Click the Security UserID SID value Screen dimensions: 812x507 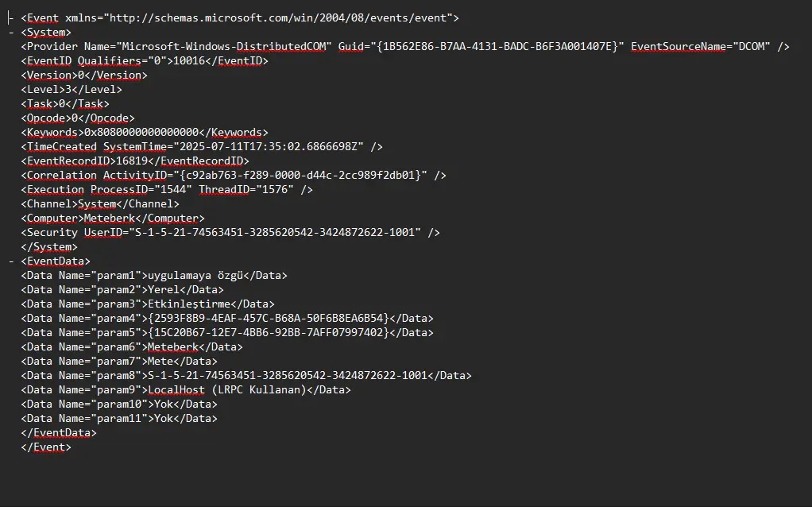point(275,233)
